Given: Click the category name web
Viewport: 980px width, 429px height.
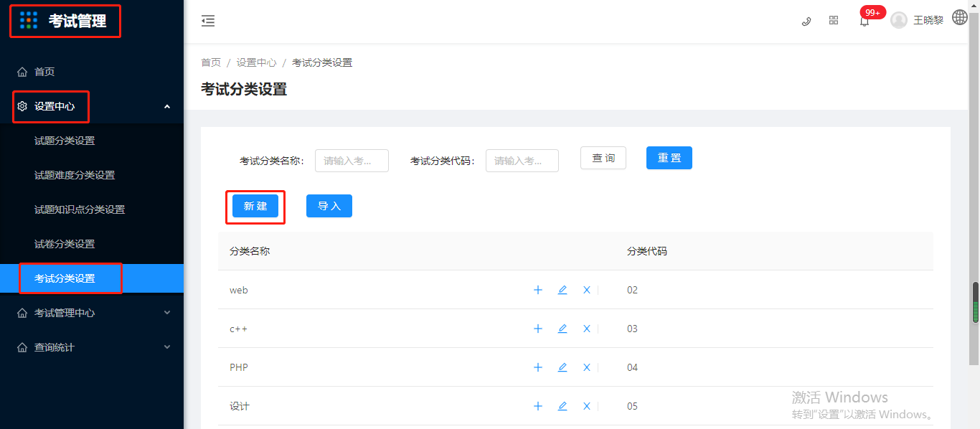Looking at the screenshot, I should point(239,290).
